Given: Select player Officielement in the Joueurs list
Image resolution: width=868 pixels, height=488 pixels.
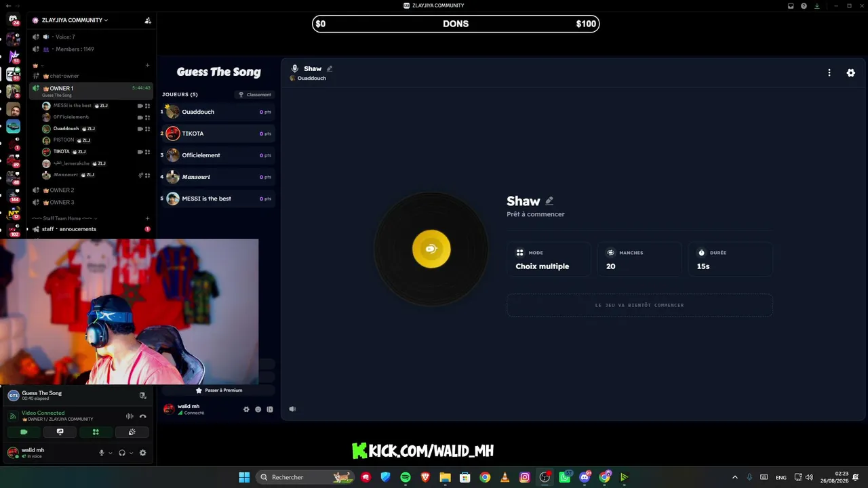Looking at the screenshot, I should 218,155.
